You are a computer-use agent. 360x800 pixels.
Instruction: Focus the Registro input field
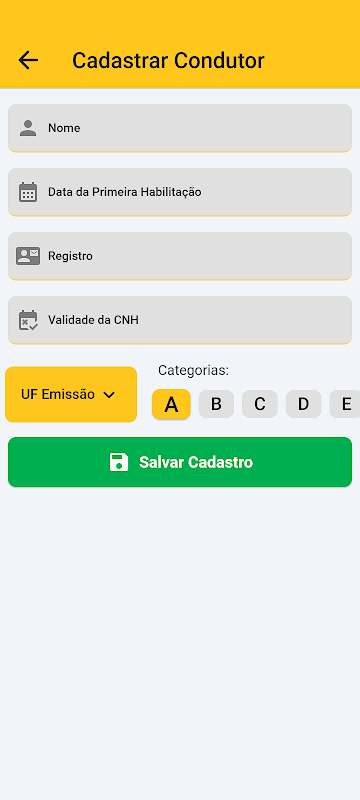180,256
